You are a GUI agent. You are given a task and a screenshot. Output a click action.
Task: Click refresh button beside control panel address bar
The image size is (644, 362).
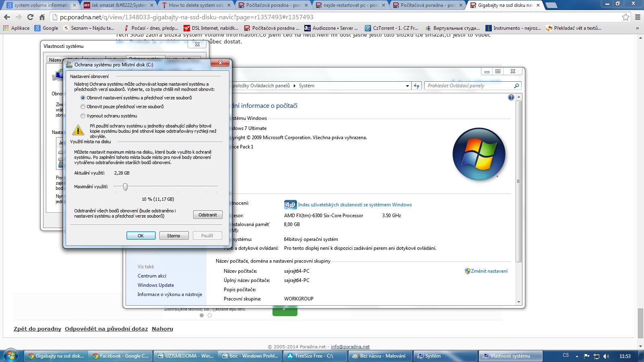417,86
